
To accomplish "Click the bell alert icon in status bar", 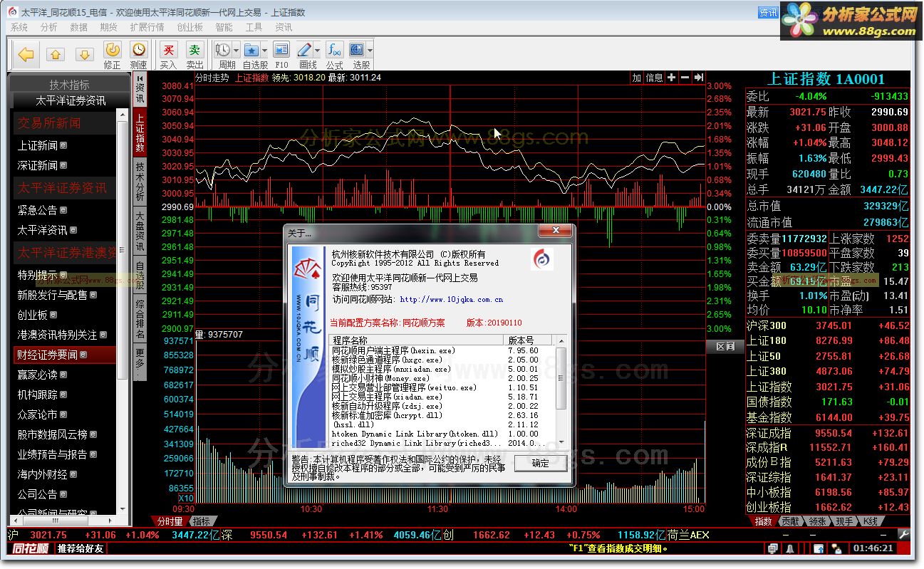I will point(789,548).
